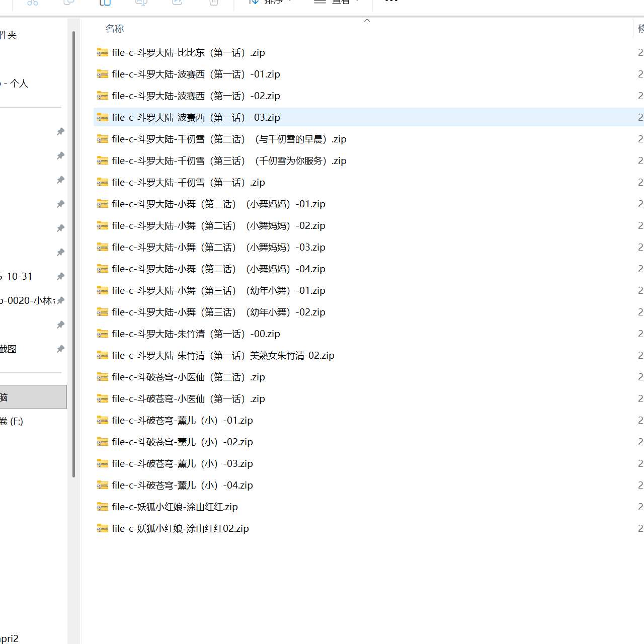Click the zip icon of 薰儿（小）-03.zip
The width and height of the screenshot is (644, 644).
click(x=103, y=463)
